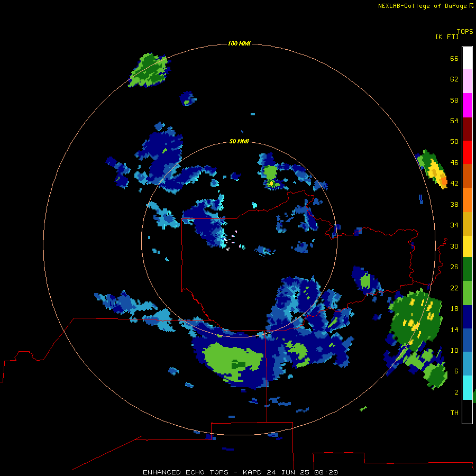The height and width of the screenshot is (476, 476).
Task: Click the "26" legend value
Action: tap(454, 267)
